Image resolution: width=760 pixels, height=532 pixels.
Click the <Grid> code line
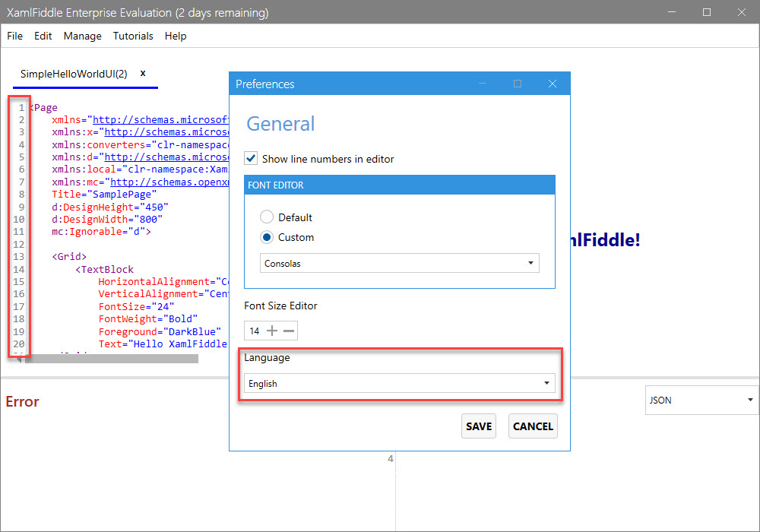tap(69, 257)
